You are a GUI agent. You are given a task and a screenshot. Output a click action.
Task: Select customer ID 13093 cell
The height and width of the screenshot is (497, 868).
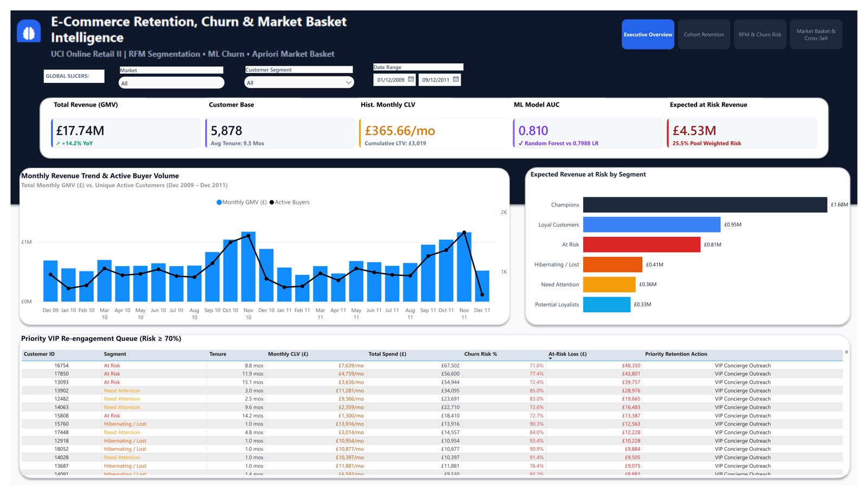(x=61, y=382)
